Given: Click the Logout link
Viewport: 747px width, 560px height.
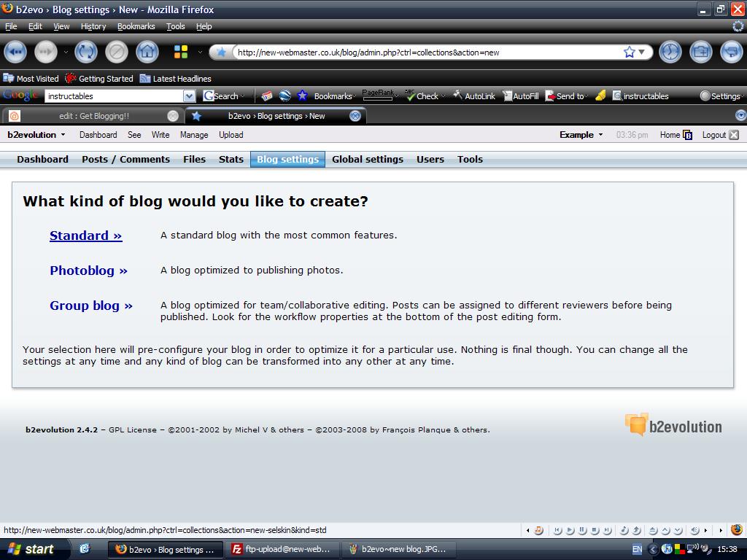Looking at the screenshot, I should click(714, 135).
